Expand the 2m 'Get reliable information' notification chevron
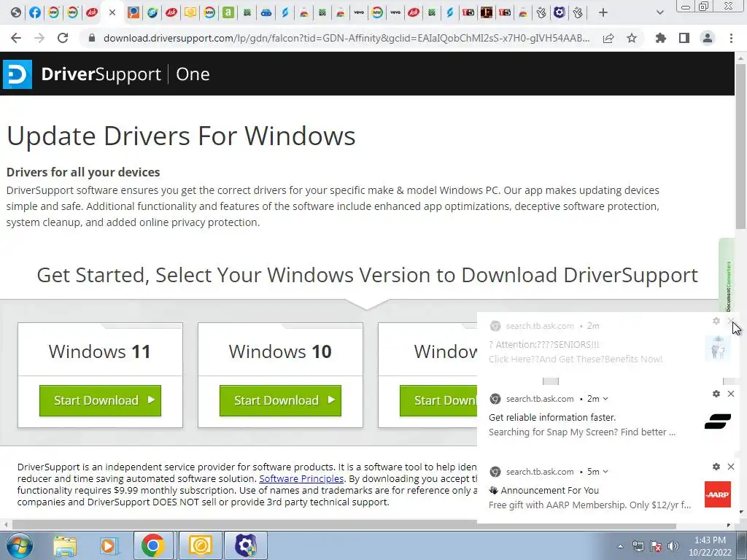The width and height of the screenshot is (747, 560). 605,399
